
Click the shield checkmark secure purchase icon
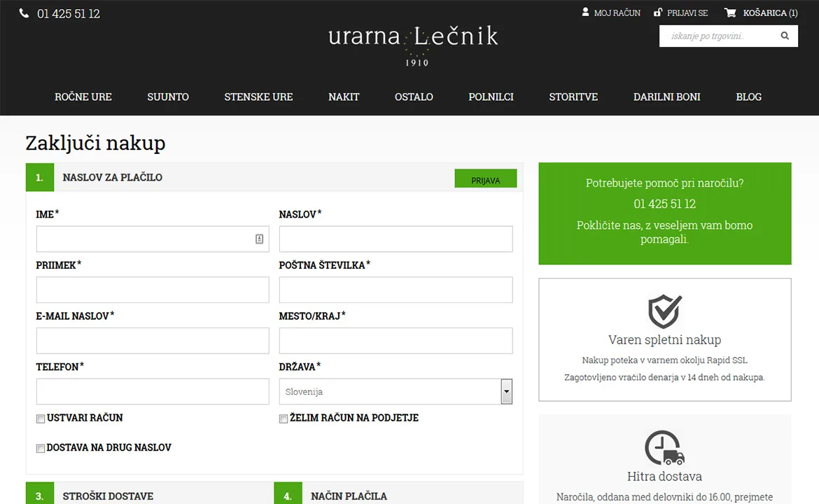click(665, 311)
